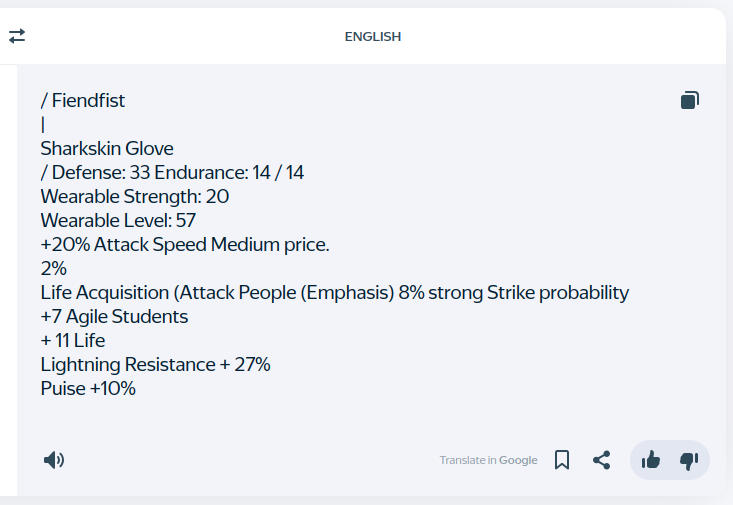Bookmark this translation
Image resolution: width=733 pixels, height=505 pixels.
562,460
